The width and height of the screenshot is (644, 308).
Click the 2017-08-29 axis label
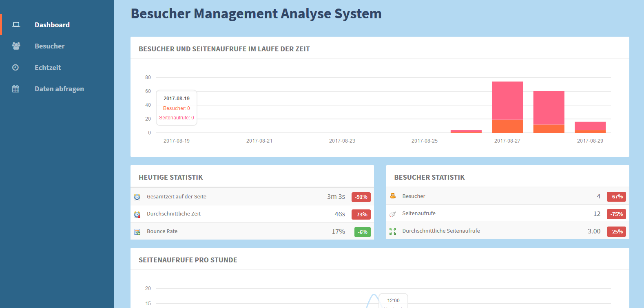pyautogui.click(x=590, y=141)
